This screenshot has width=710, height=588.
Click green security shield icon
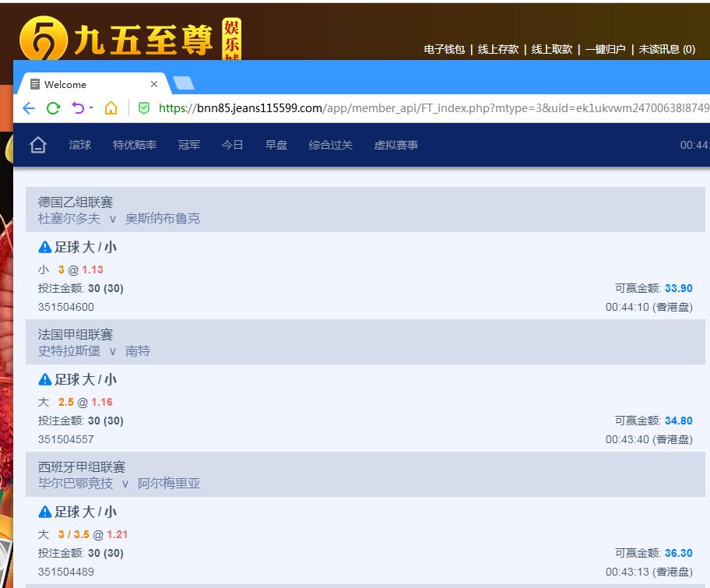tap(144, 108)
